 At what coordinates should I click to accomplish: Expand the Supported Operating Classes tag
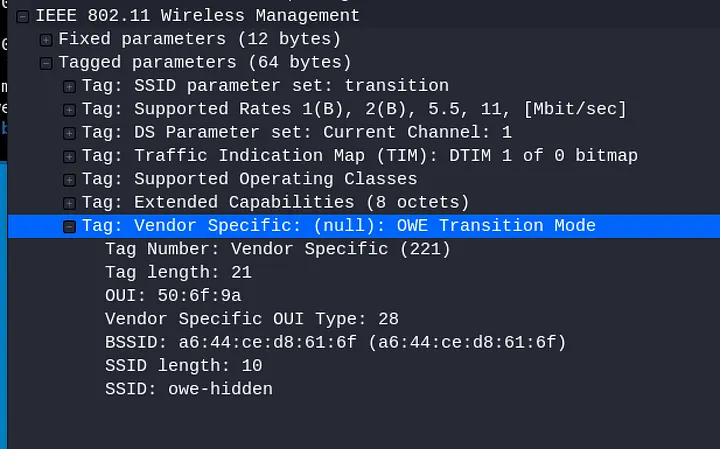69,180
